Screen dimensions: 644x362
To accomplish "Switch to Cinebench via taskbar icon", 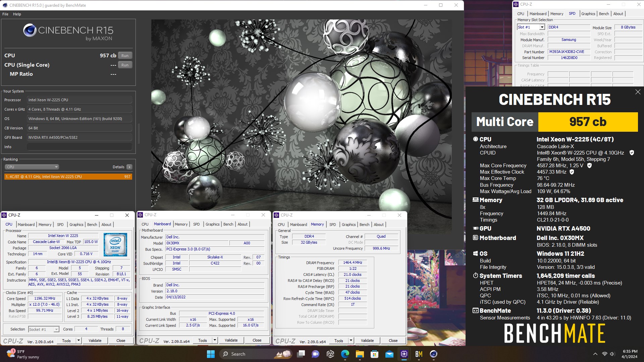I will tap(434, 354).
